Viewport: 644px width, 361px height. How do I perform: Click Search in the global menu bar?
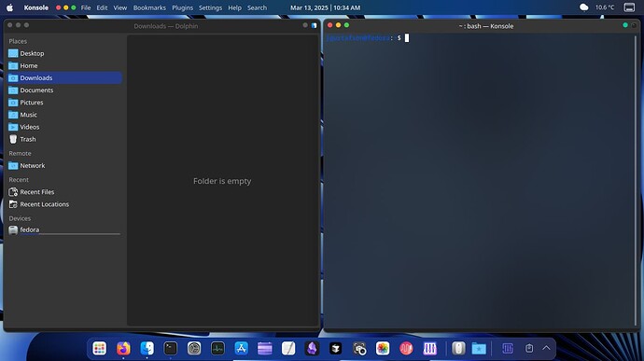[x=257, y=7]
